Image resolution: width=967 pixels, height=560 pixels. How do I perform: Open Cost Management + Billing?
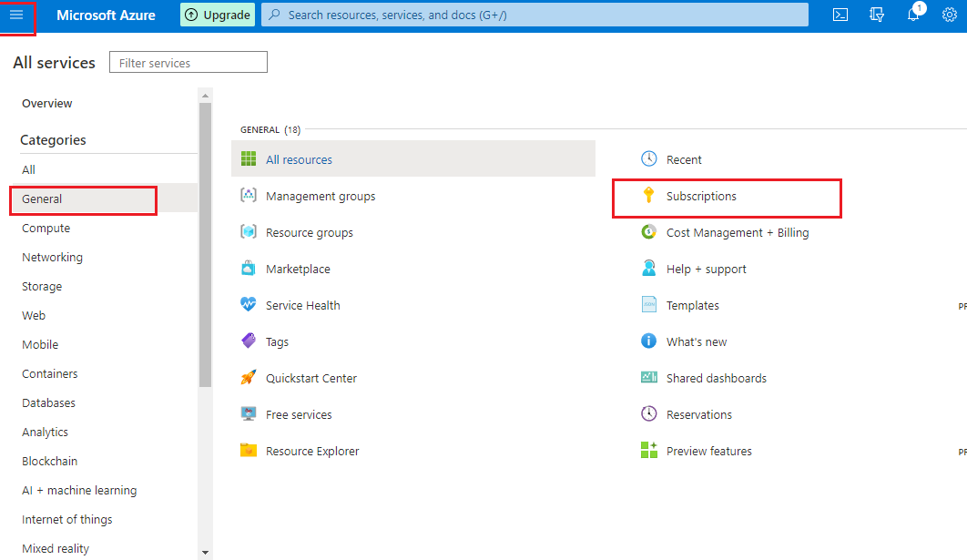click(x=737, y=232)
